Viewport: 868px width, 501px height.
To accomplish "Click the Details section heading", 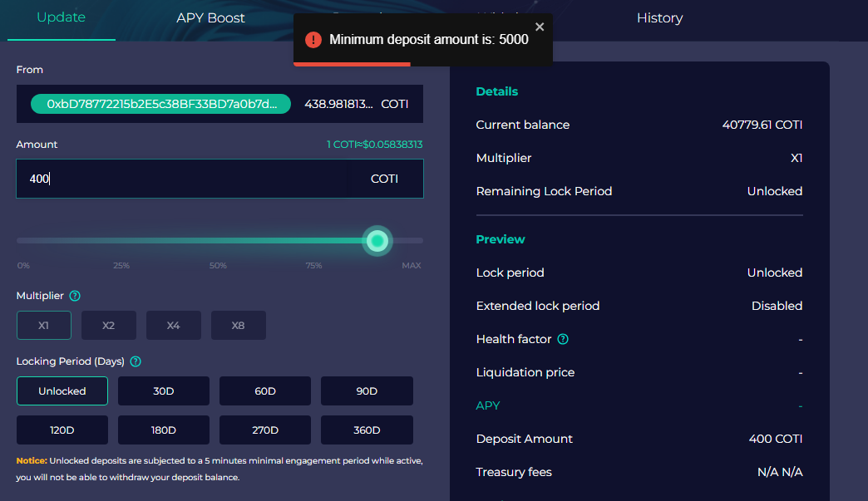I will [497, 91].
